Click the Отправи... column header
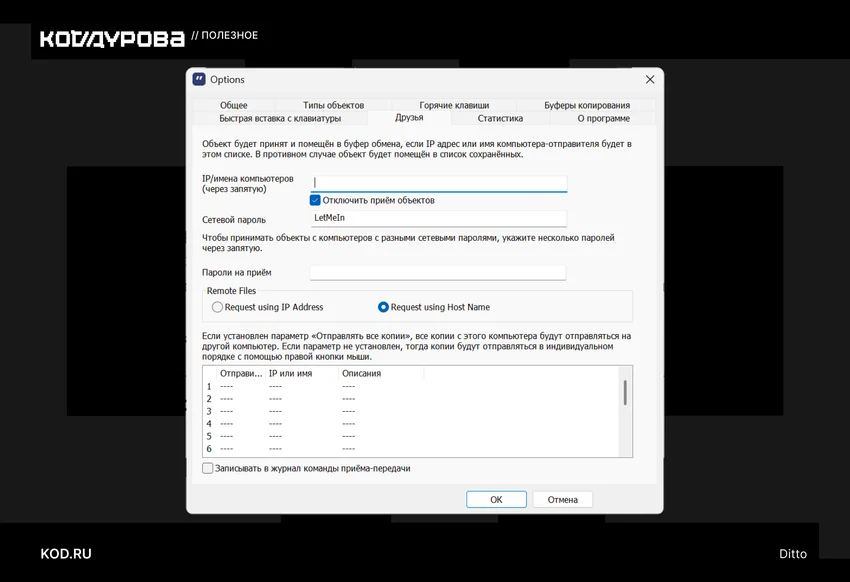 241,373
